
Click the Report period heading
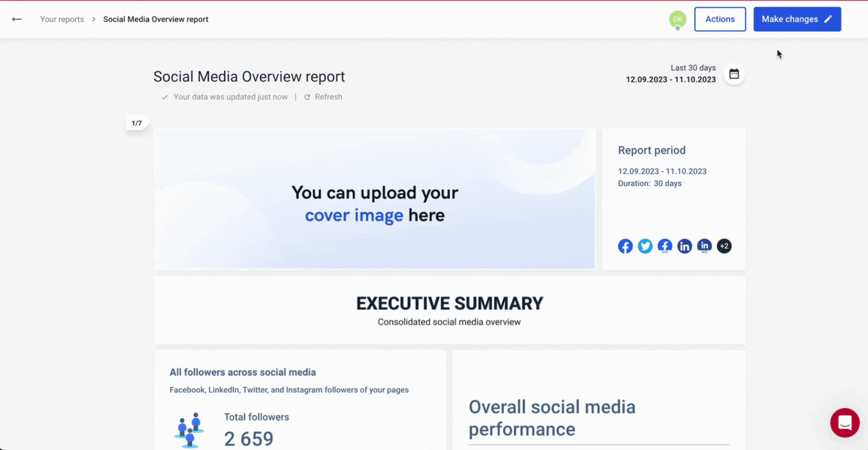tap(652, 150)
